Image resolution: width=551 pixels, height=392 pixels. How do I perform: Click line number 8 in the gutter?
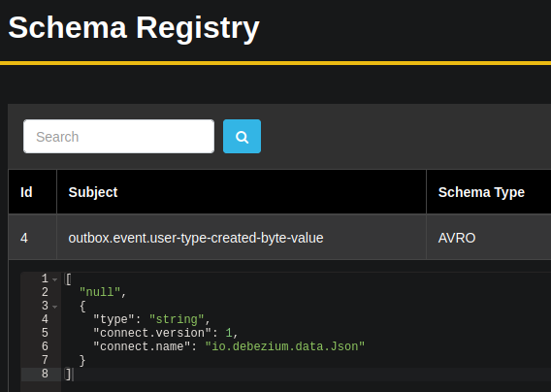tap(45, 374)
